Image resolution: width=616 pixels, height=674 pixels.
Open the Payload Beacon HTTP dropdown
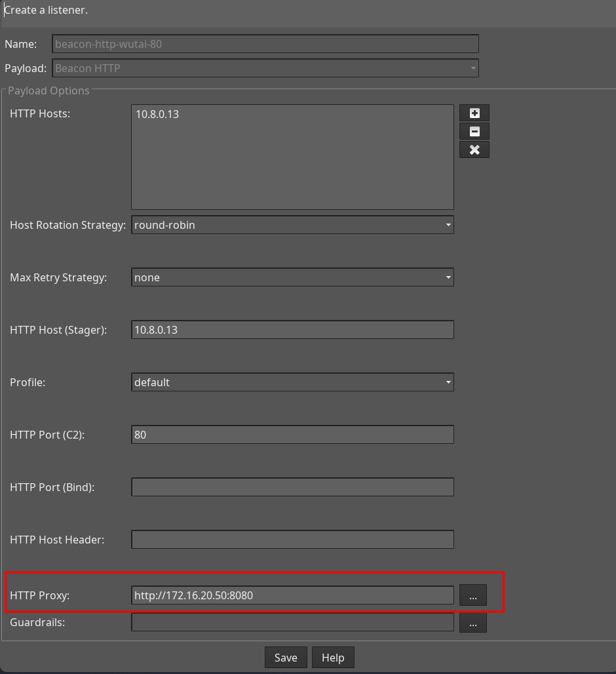click(x=265, y=68)
